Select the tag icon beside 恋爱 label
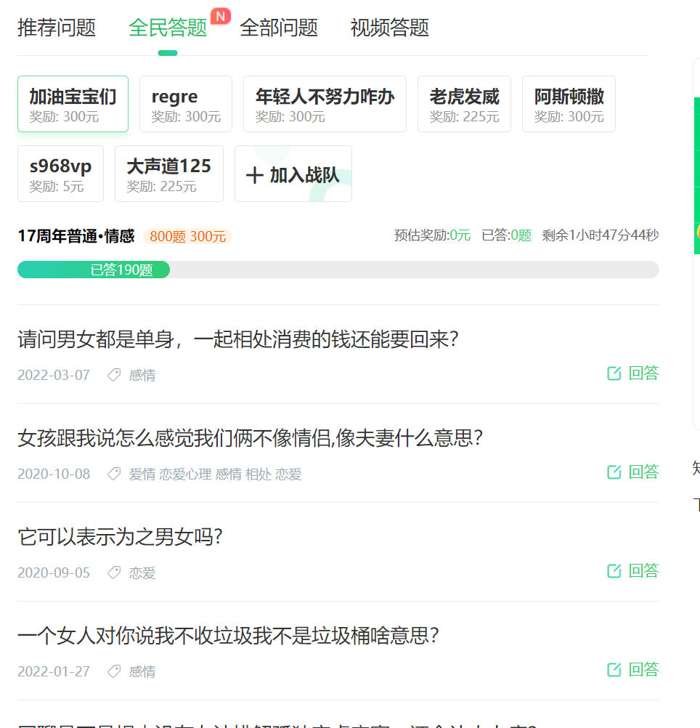Viewport: 700px width, 728px height. pyautogui.click(x=113, y=572)
